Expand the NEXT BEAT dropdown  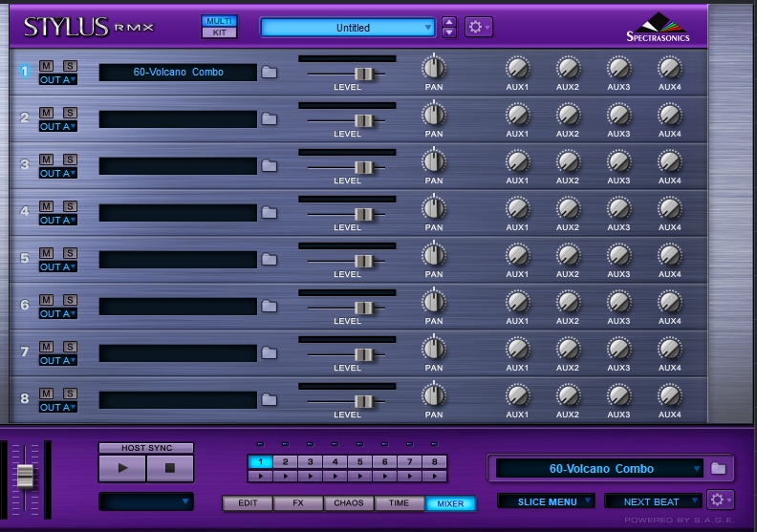click(653, 501)
